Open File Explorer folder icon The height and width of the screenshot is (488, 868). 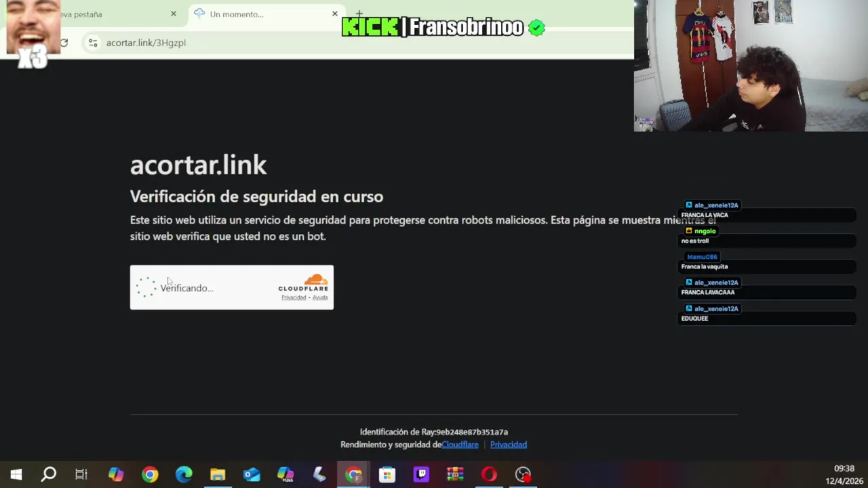[x=218, y=474]
